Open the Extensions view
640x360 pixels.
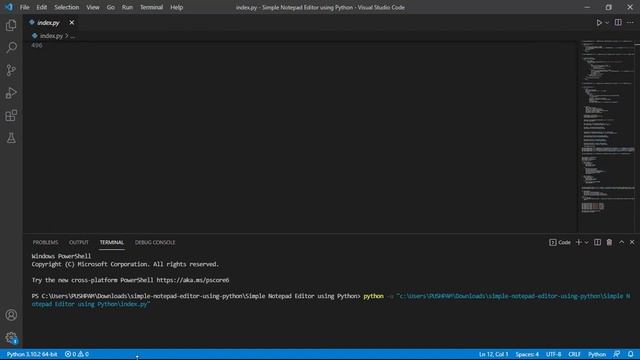(11, 116)
